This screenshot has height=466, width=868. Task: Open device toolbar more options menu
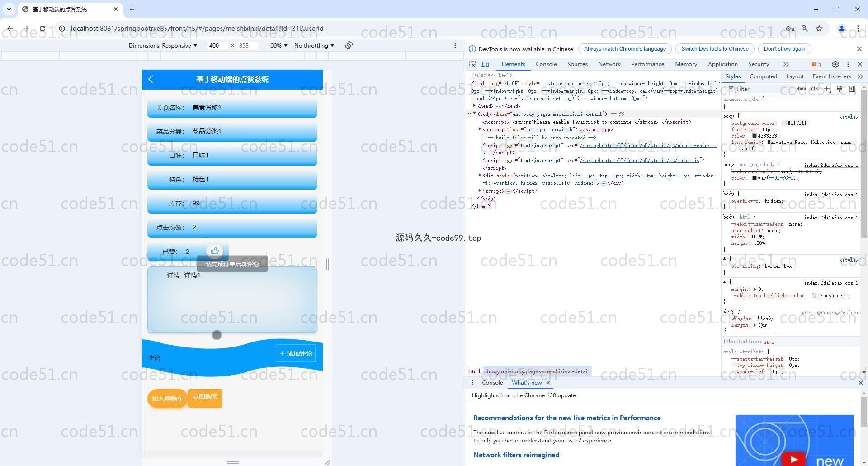point(455,45)
